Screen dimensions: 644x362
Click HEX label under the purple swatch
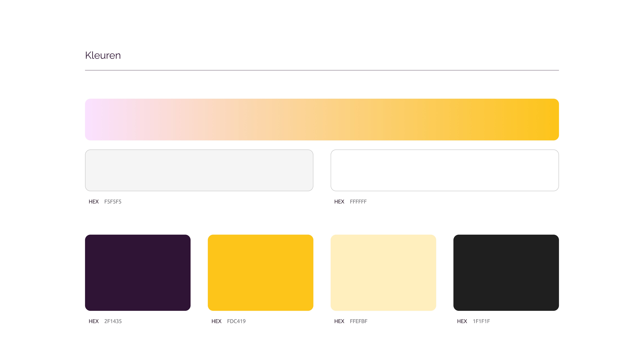93,321
